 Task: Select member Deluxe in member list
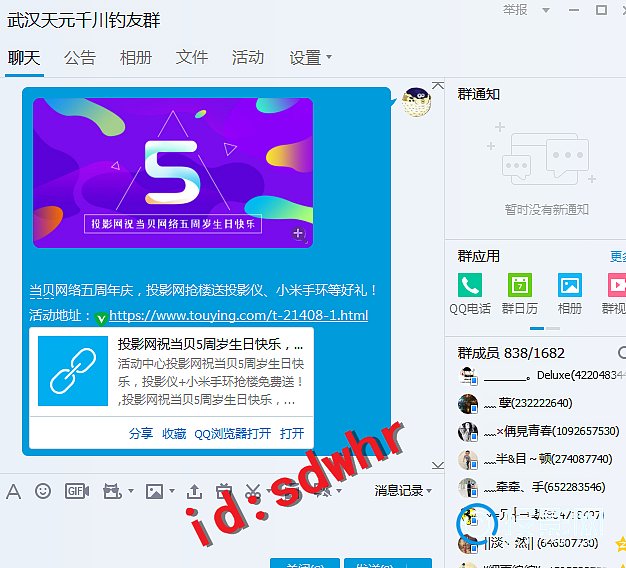pos(542,376)
